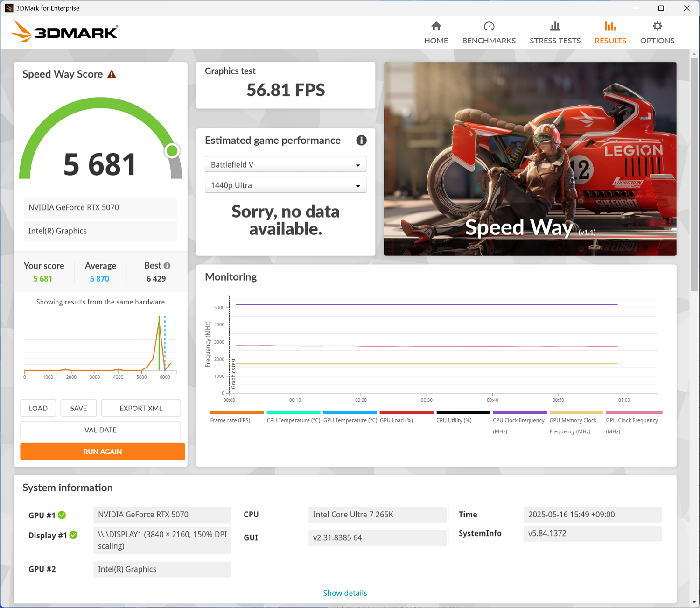Click the GPU #1 NVIDIA GeForce RTX 5070 field

point(162,515)
